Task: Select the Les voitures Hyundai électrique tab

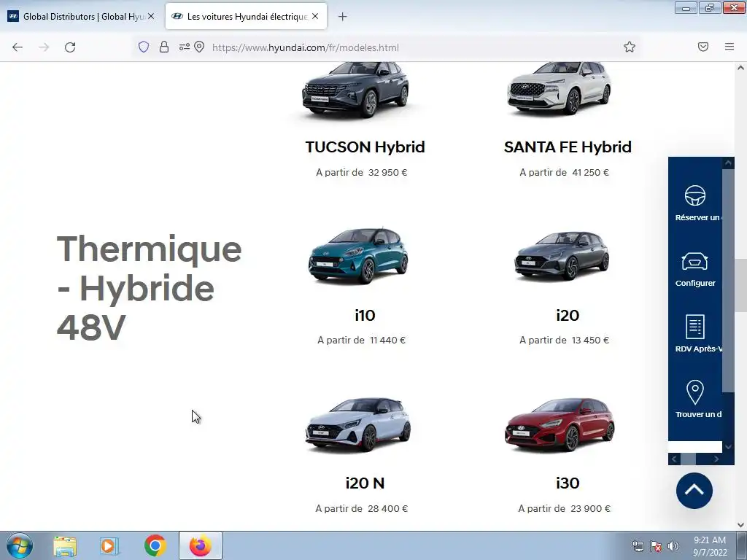Action: click(x=247, y=16)
